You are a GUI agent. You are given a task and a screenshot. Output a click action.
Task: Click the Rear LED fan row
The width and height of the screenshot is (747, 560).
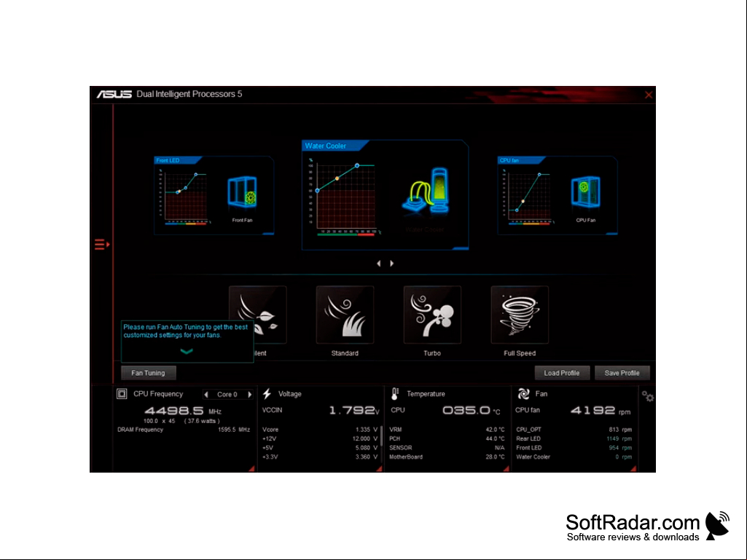pos(574,438)
